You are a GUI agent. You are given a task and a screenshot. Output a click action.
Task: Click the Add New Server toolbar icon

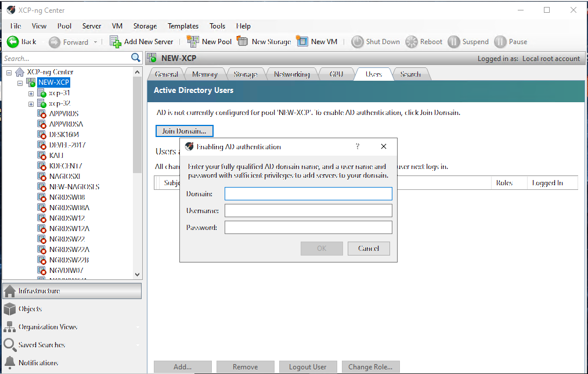(x=116, y=42)
